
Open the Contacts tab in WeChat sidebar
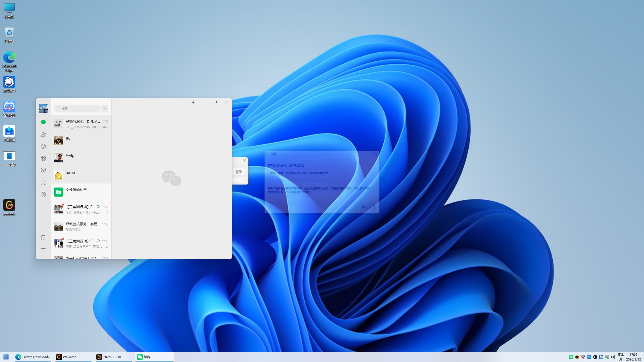(x=43, y=134)
